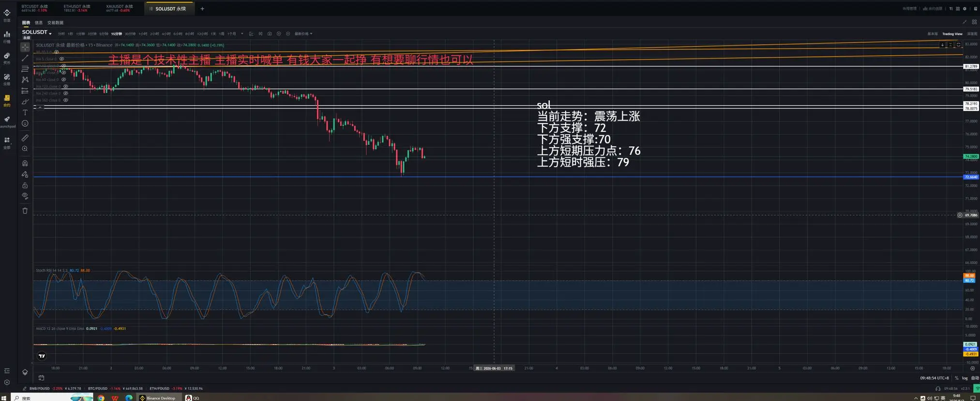The height and width of the screenshot is (401, 980).
Task: Open QQ from the taskbar
Action: pyautogui.click(x=192, y=398)
